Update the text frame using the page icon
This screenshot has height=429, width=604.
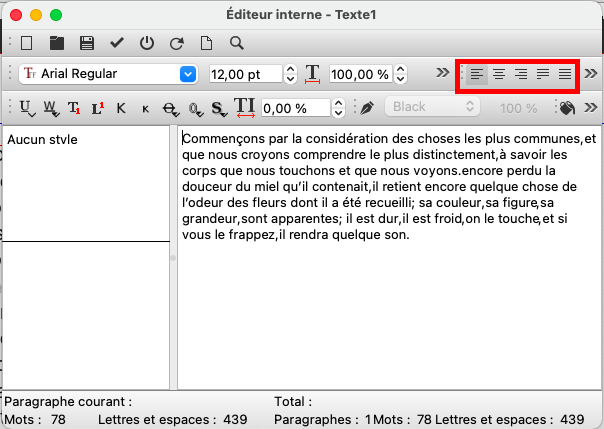206,43
